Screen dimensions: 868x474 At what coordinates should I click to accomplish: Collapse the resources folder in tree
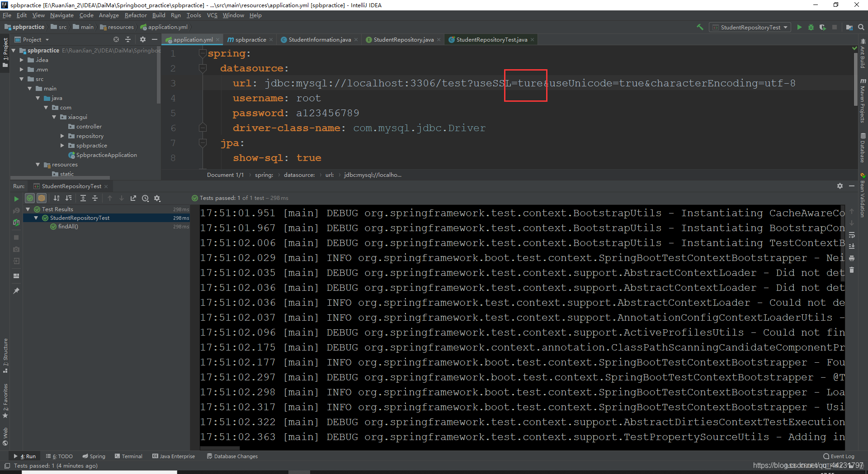pyautogui.click(x=38, y=165)
